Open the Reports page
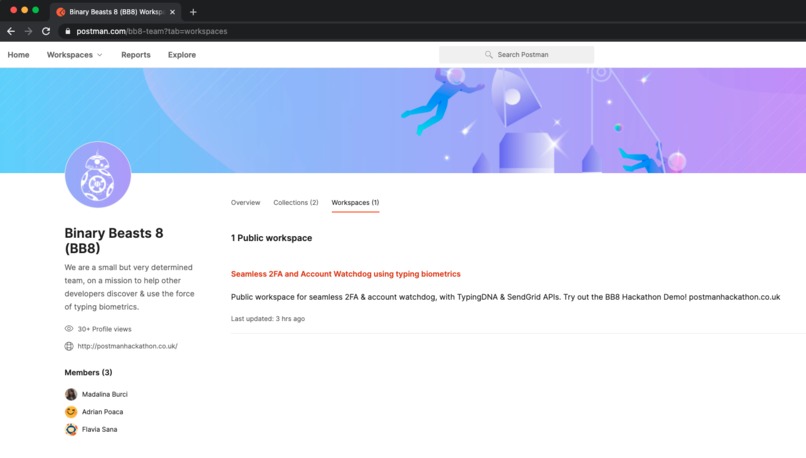 tap(136, 54)
